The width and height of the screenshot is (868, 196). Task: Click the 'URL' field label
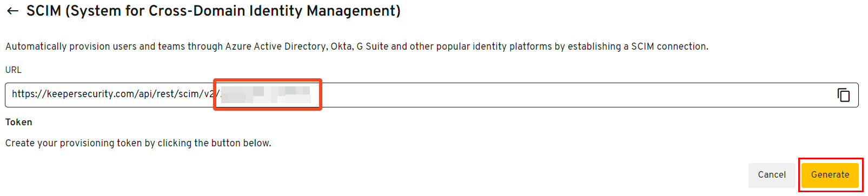click(14, 70)
